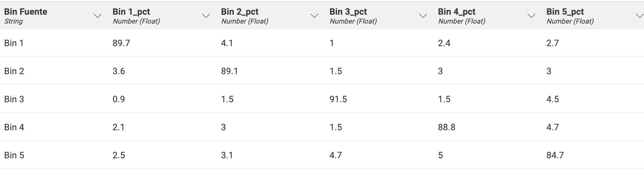644x173 pixels.
Task: Click the cell with value 0.9
Action: [163, 99]
